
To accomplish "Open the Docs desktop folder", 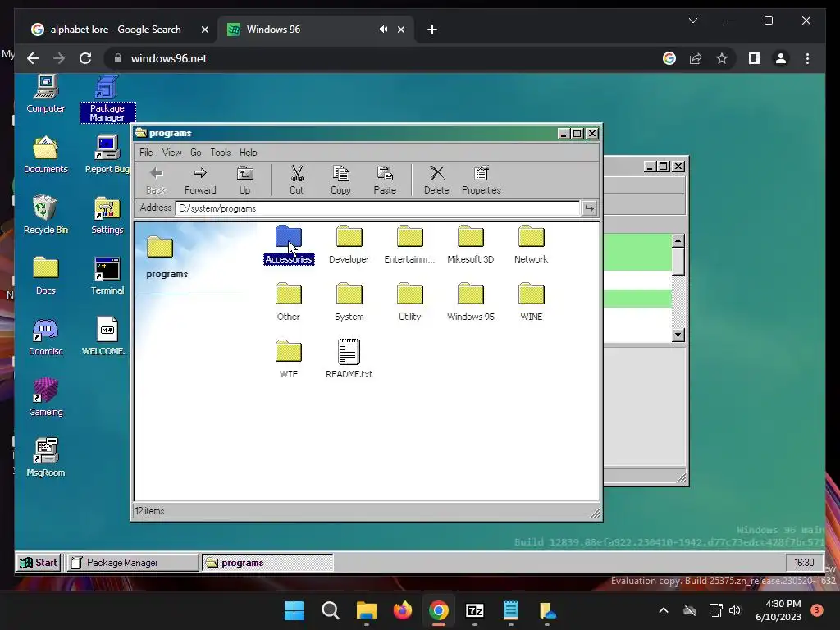I will pos(46,276).
